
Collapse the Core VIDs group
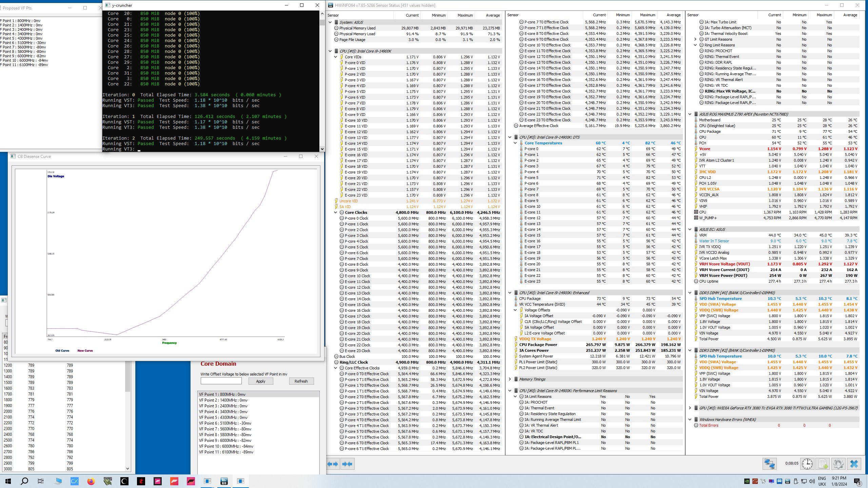point(336,57)
